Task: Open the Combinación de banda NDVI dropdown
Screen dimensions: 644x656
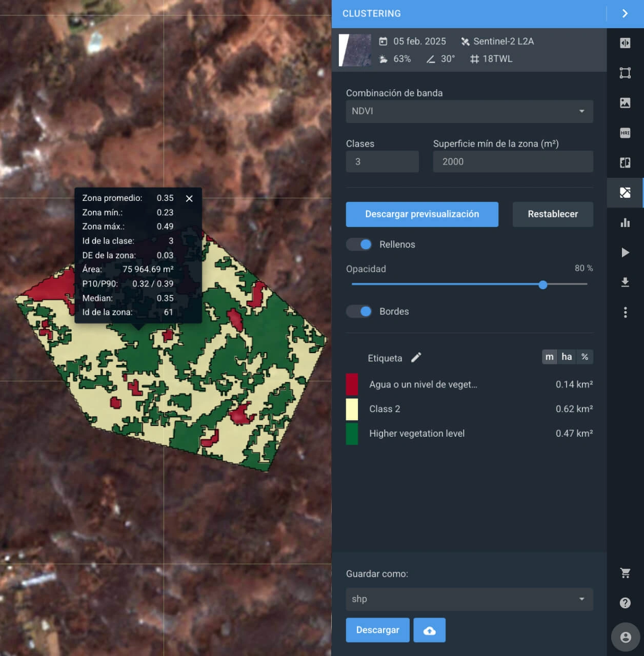Action: [x=469, y=111]
